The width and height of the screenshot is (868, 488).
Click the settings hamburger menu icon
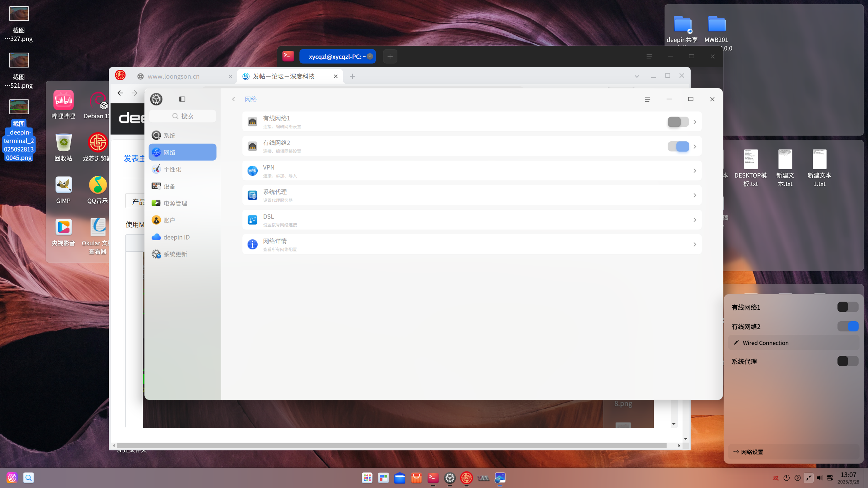click(x=647, y=99)
